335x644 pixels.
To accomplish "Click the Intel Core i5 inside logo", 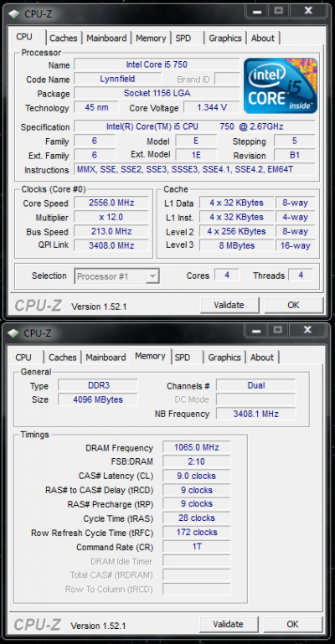I will (x=281, y=85).
